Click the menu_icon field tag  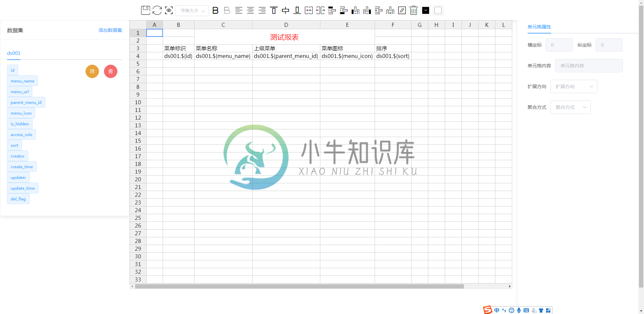[21, 113]
